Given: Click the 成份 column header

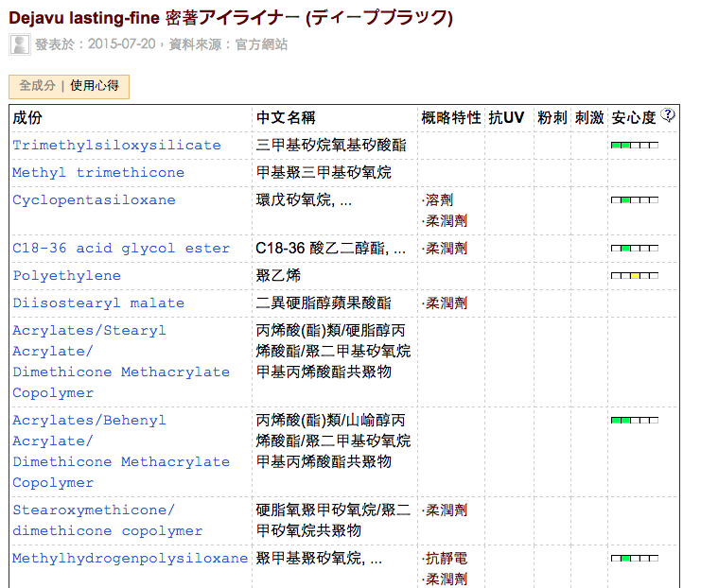Looking at the screenshot, I should (x=27, y=118).
